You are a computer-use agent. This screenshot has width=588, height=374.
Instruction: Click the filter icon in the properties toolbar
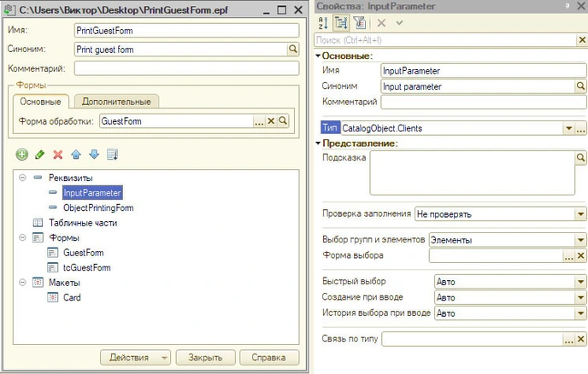click(x=359, y=23)
